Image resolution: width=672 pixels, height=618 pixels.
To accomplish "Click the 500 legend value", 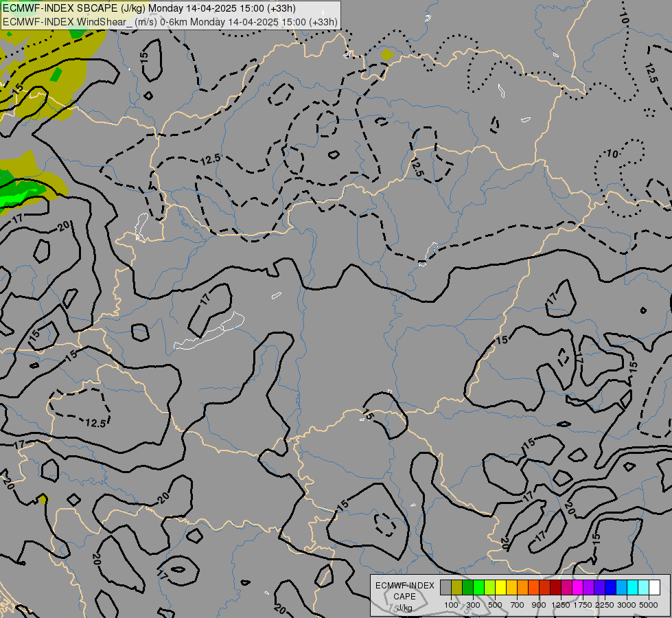I will point(495,605).
